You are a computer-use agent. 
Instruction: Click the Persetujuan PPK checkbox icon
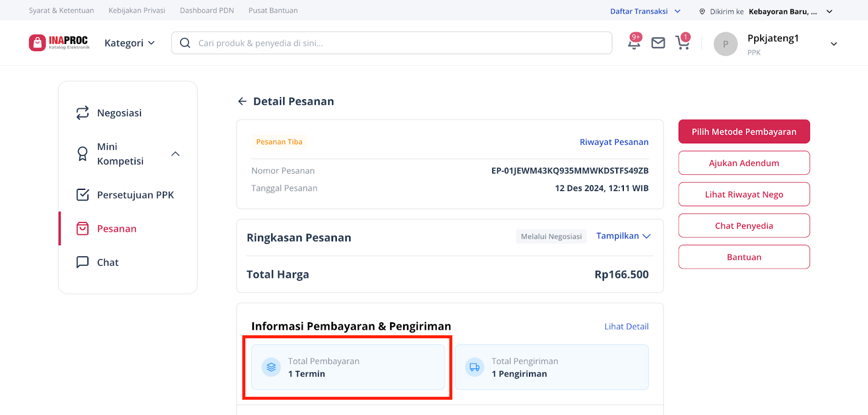(x=82, y=195)
